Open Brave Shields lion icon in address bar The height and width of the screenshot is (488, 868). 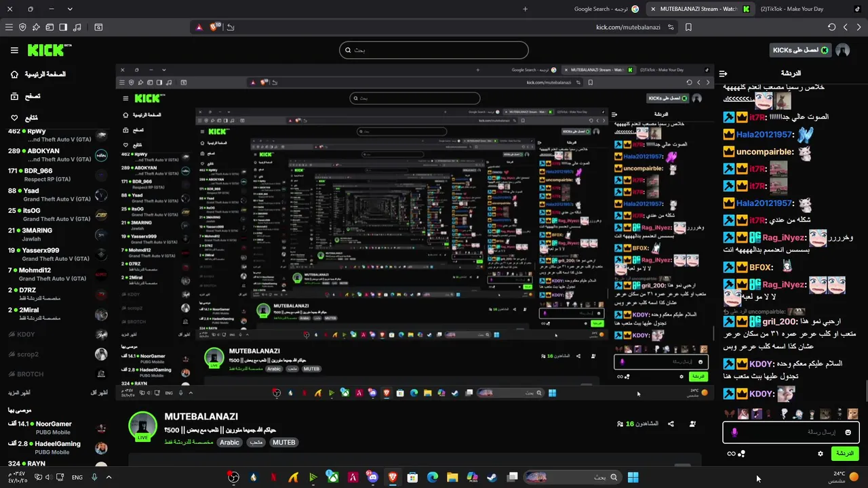215,27
